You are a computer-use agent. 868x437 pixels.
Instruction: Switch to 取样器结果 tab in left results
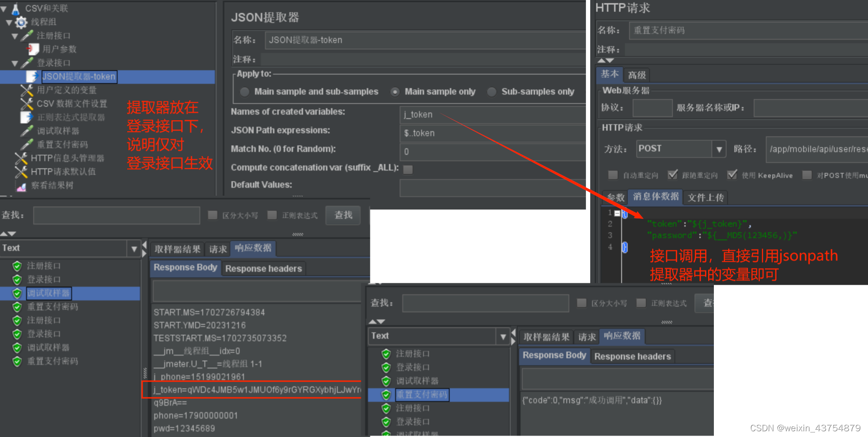coord(178,249)
